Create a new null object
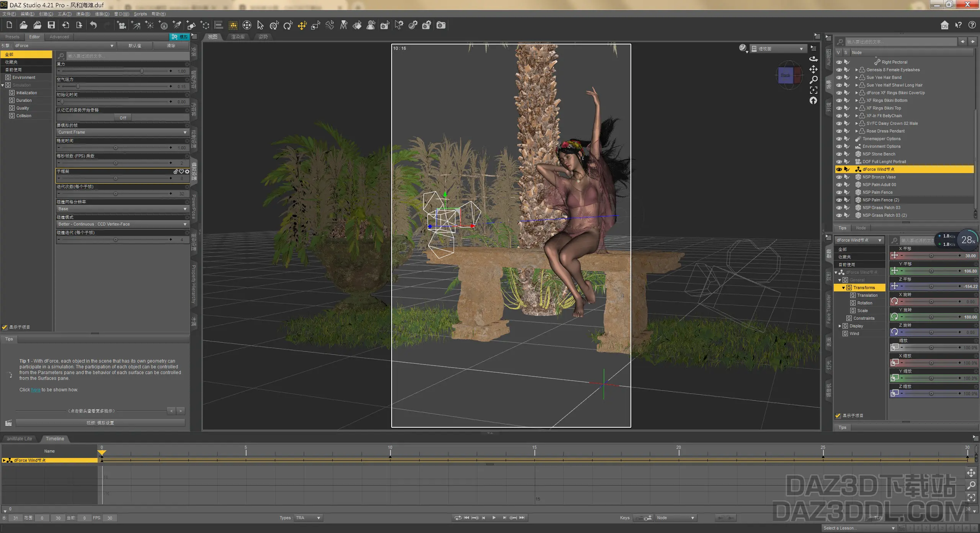Viewport: 980px width, 533px height. coord(205,25)
